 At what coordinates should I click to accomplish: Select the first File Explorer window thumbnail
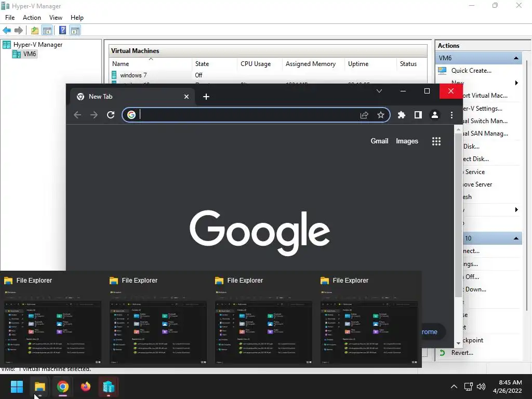pos(52,320)
